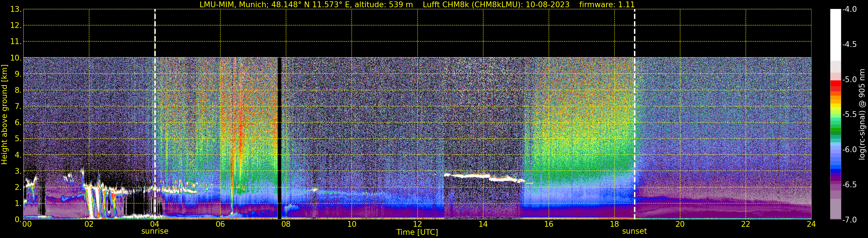Screen dimensions: 868x238
Task: Click the dashed white sunrise line in the plot
Action: click(155, 114)
